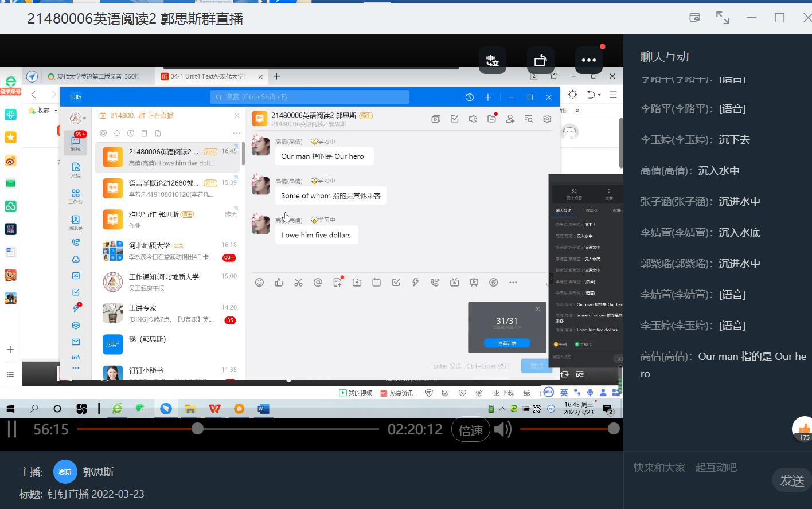812x509 pixels.
Task: Click the scissors screenshot icon in chat toolbar
Action: click(x=298, y=282)
